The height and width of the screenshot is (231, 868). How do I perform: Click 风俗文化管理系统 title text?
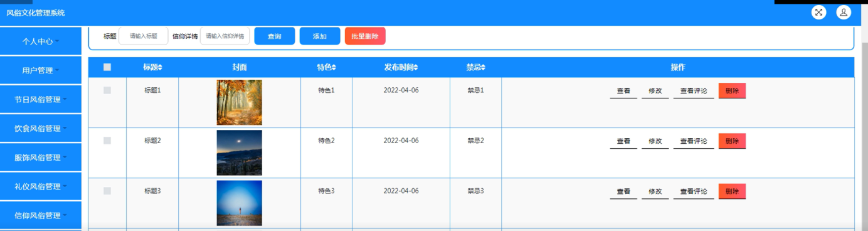36,13
